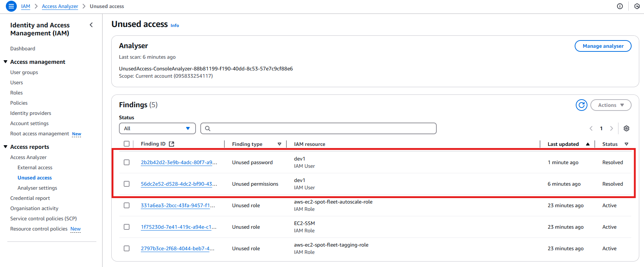Select Unused access in sidebar
This screenshot has width=644, height=267.
click(x=35, y=178)
